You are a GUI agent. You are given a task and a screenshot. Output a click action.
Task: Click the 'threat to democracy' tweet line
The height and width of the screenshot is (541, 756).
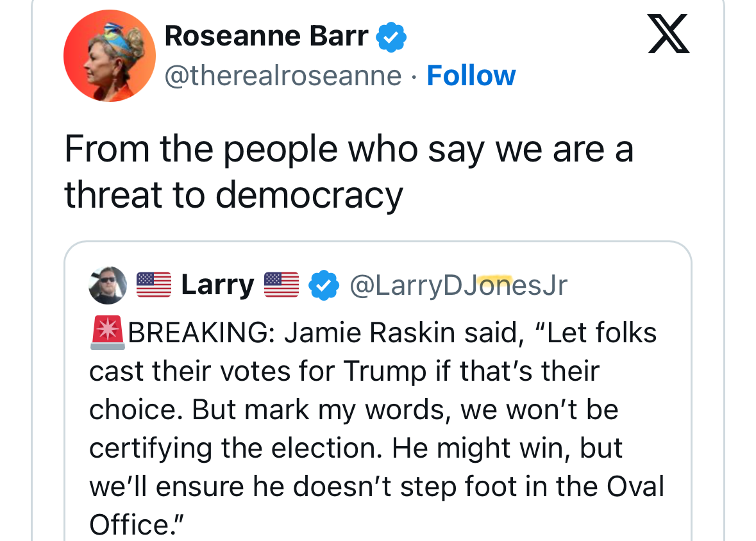pos(233,195)
